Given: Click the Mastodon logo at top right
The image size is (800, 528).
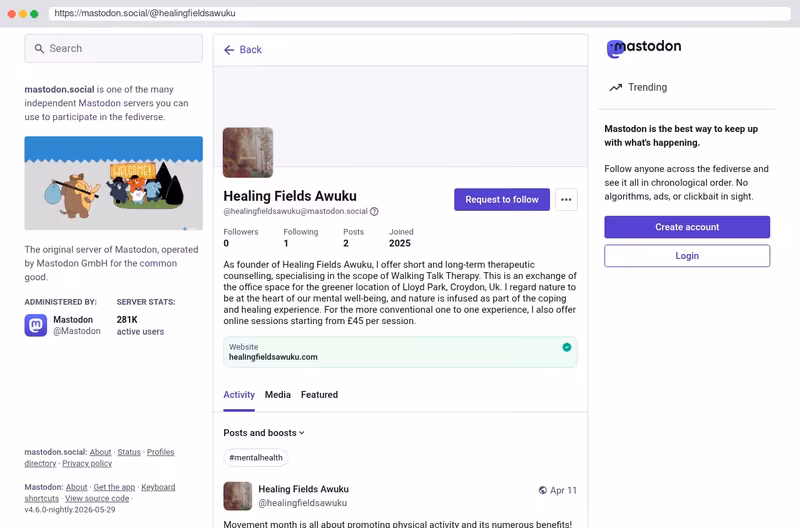Looking at the screenshot, I should coord(644,48).
